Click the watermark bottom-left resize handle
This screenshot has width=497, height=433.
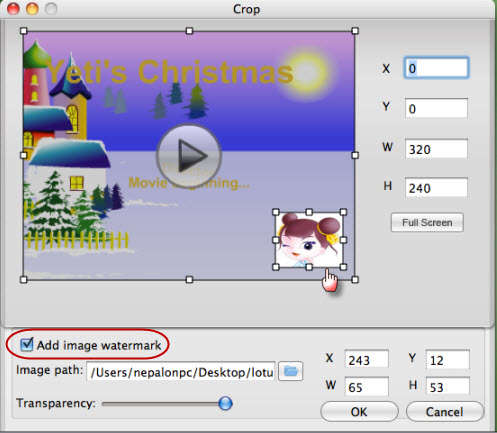276,267
